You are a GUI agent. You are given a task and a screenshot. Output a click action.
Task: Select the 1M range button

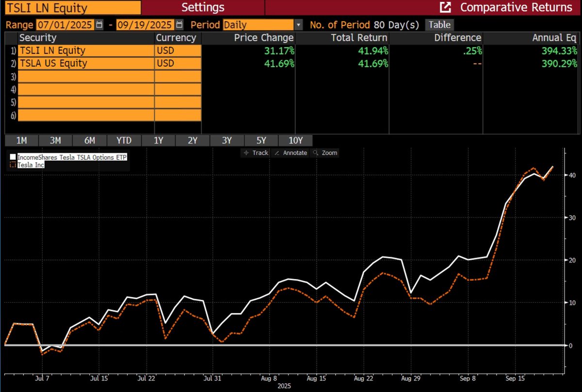point(21,140)
